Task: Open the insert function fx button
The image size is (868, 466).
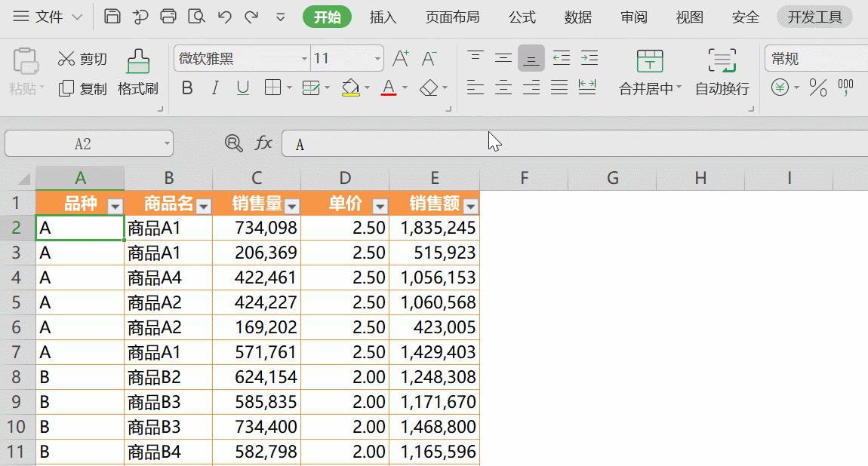Action: click(x=265, y=143)
